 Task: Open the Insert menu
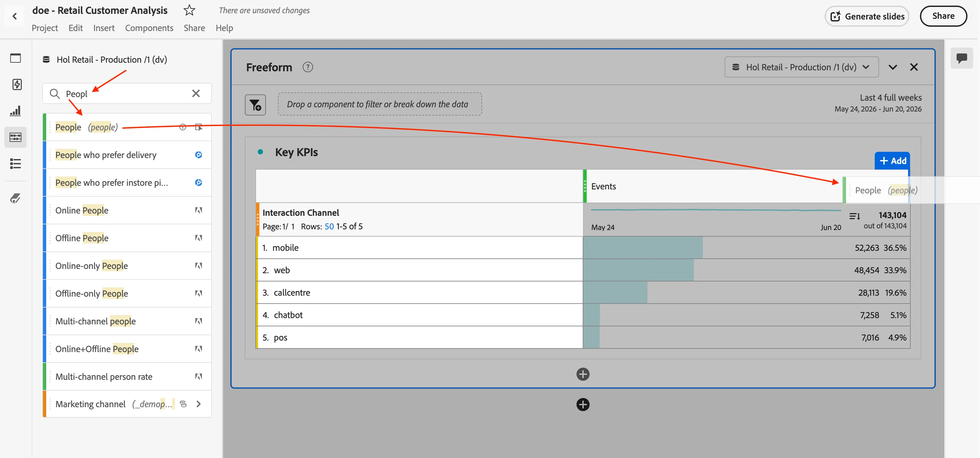pos(104,28)
